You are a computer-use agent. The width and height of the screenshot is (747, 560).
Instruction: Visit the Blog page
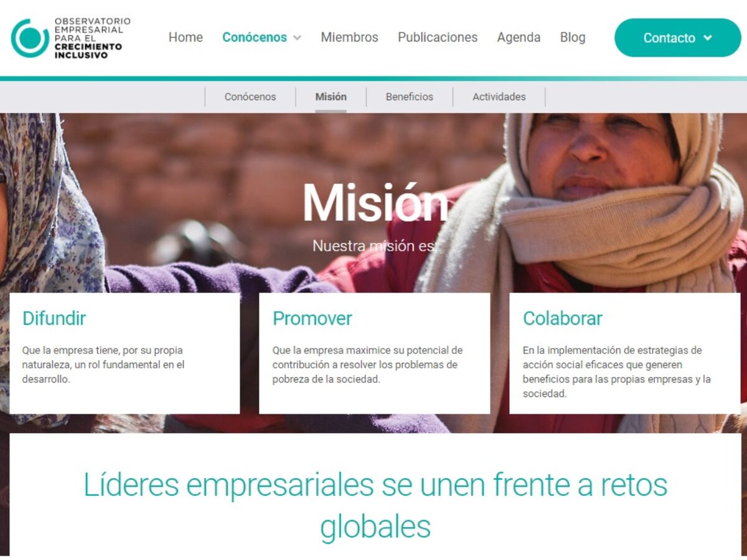573,37
